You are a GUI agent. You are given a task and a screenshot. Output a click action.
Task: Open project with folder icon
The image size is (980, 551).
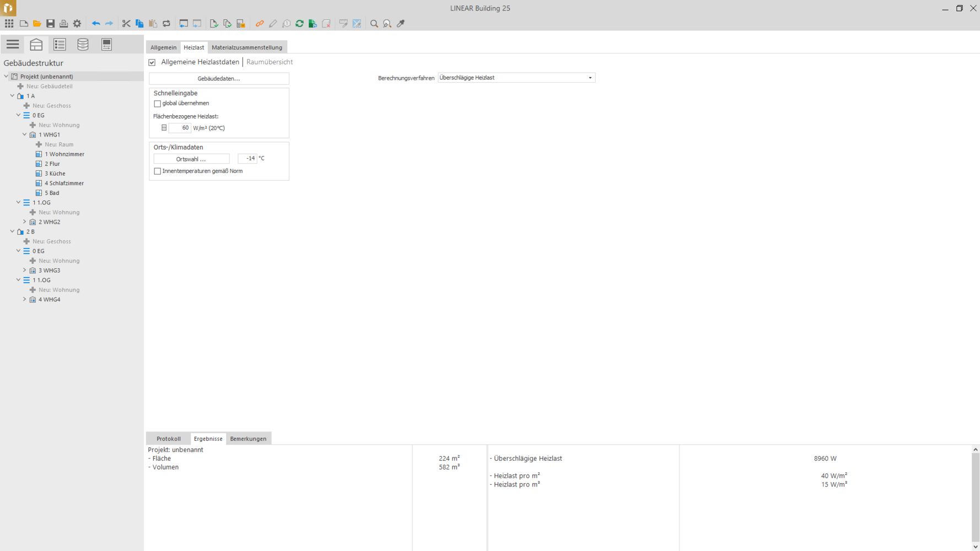(37, 24)
